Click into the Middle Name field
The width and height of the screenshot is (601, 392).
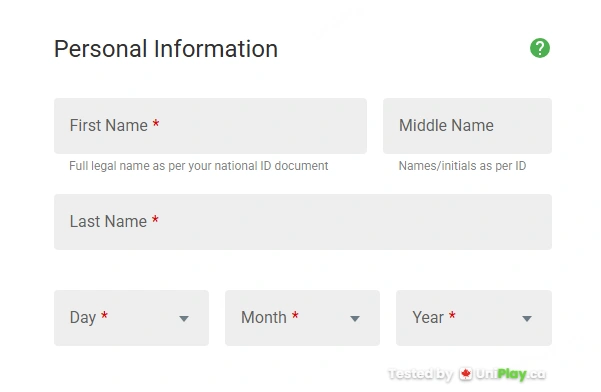click(467, 126)
